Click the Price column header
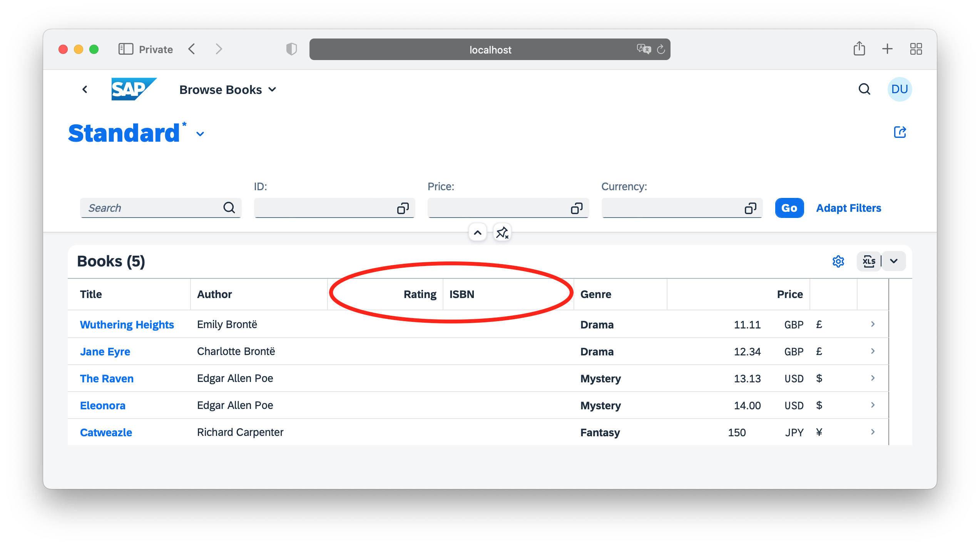 click(x=738, y=294)
